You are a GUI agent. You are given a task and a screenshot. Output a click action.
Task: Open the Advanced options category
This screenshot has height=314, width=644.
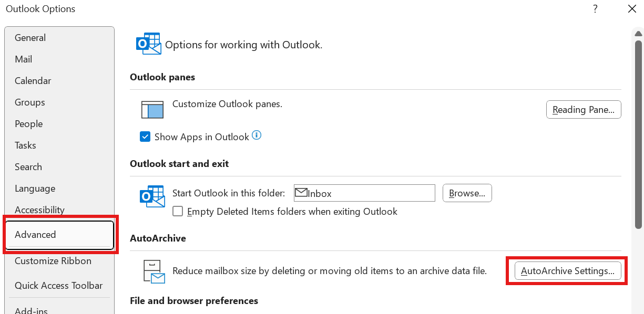click(x=59, y=235)
